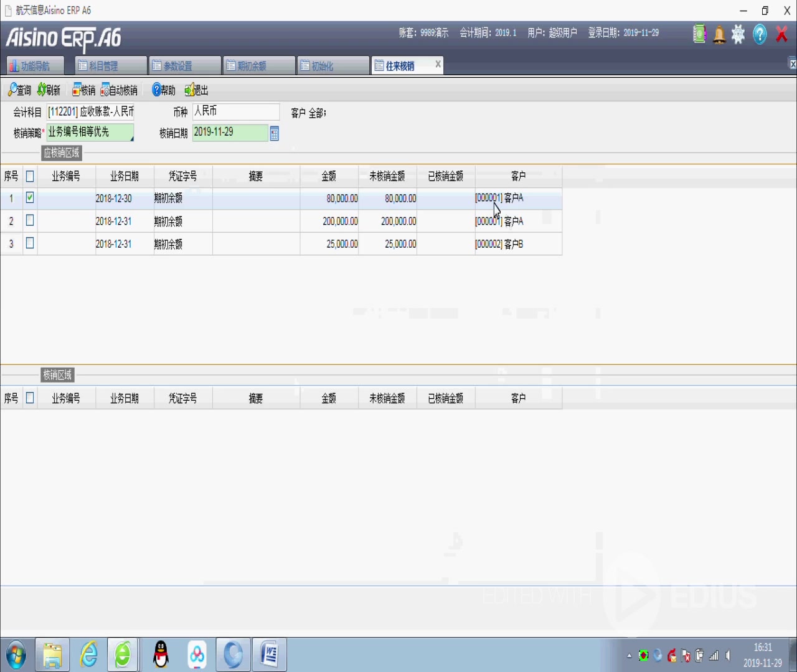Image resolution: width=797 pixels, height=672 pixels.
Task: Click 金额 column header in upper table
Action: [329, 177]
